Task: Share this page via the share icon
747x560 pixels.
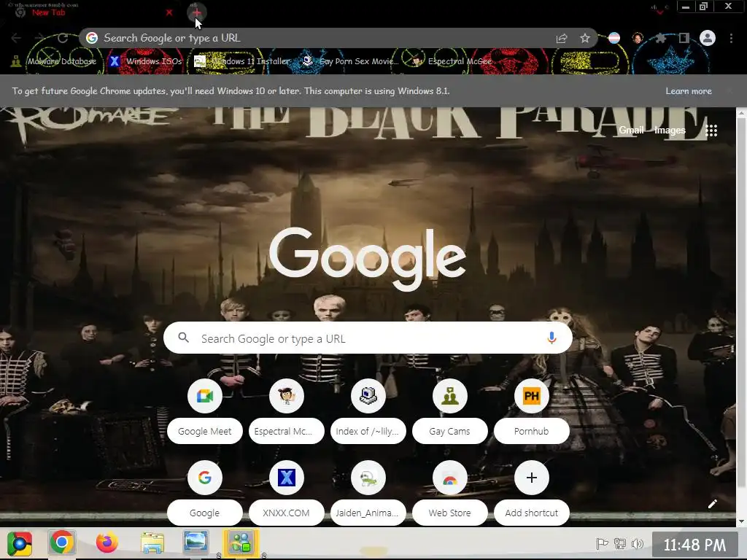Action: click(562, 38)
